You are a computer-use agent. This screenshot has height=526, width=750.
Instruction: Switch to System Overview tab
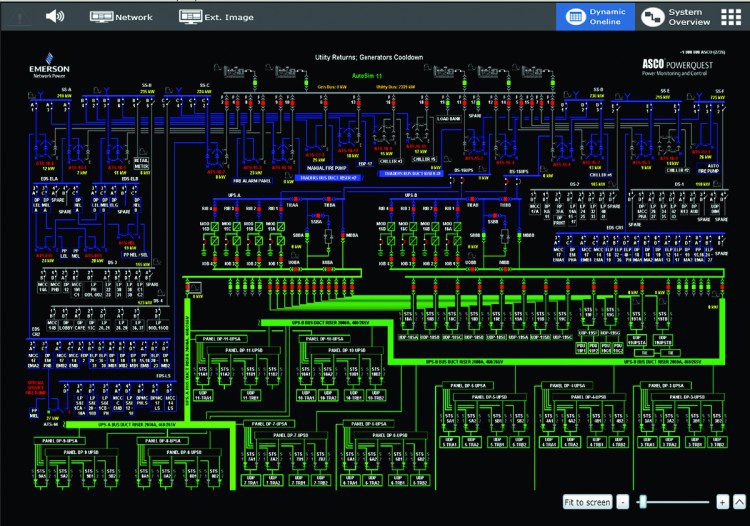coord(673,16)
